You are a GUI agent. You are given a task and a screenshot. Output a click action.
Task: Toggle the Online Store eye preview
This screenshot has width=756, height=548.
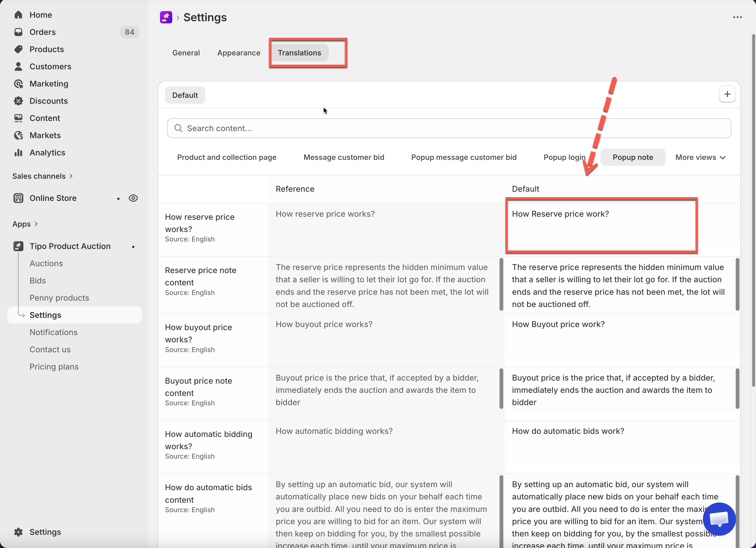tap(133, 198)
